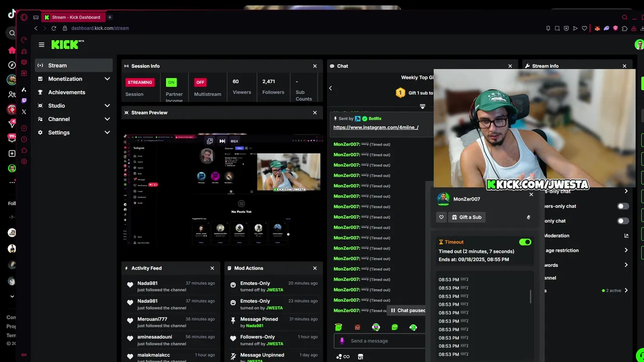Open the hamburger menu beside Kick logo
This screenshot has width=644, height=362.
pos(41,45)
